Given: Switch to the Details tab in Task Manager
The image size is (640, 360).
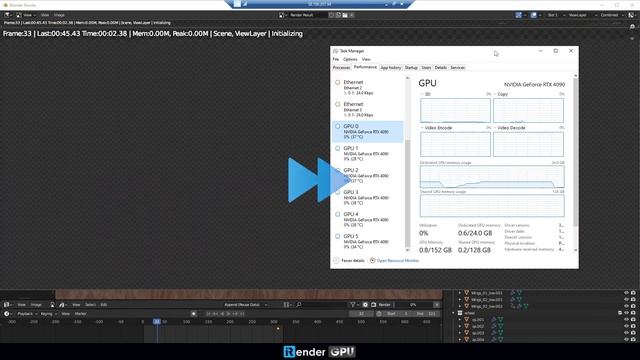Looking at the screenshot, I should coord(440,68).
